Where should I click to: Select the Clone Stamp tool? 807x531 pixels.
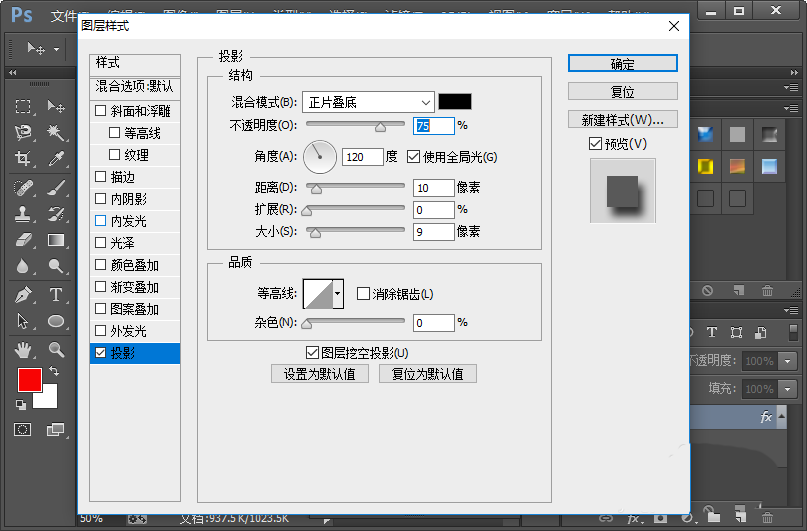tap(23, 214)
